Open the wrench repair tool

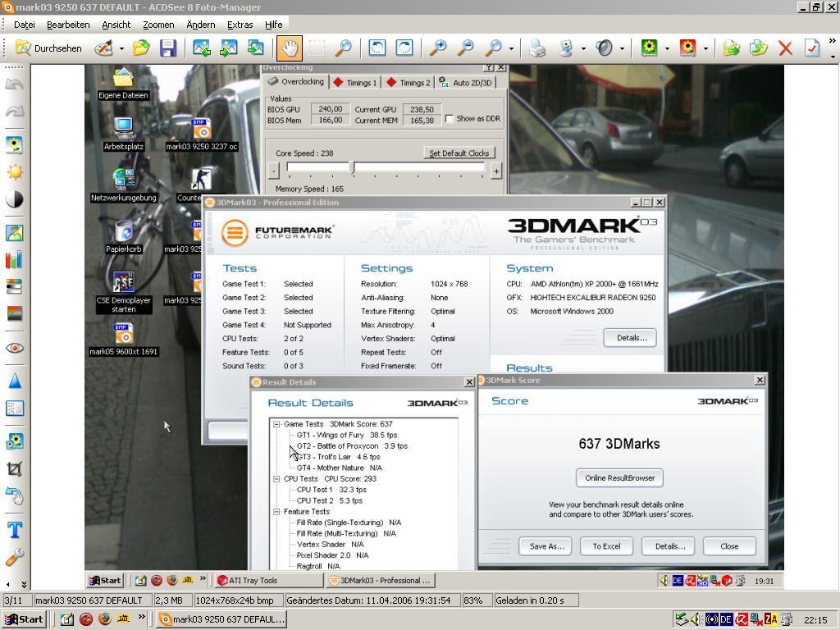(15, 558)
